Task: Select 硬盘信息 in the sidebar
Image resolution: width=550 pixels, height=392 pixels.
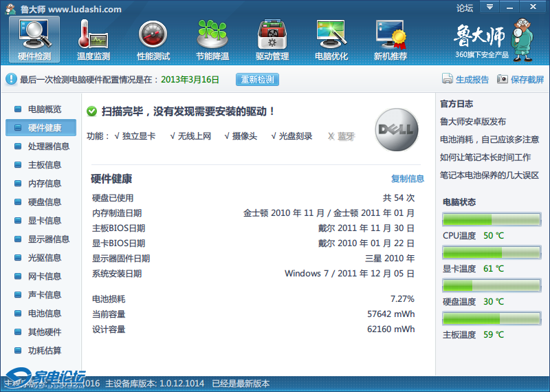Action: click(44, 202)
